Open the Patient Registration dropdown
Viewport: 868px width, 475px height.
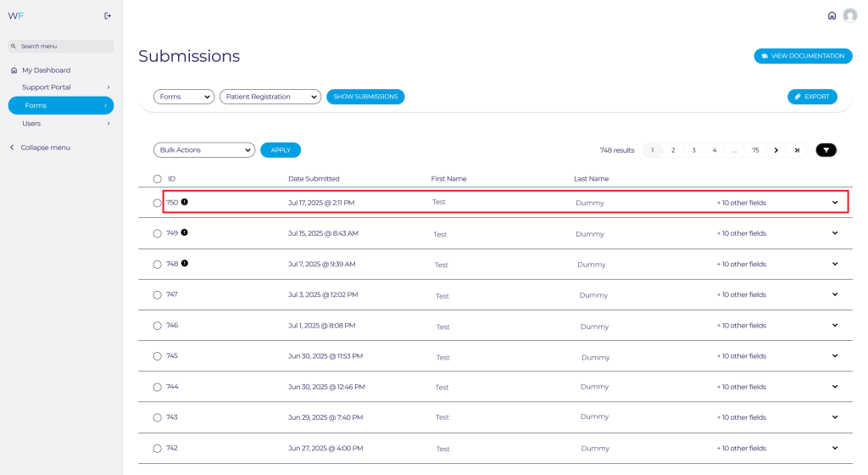tap(270, 97)
